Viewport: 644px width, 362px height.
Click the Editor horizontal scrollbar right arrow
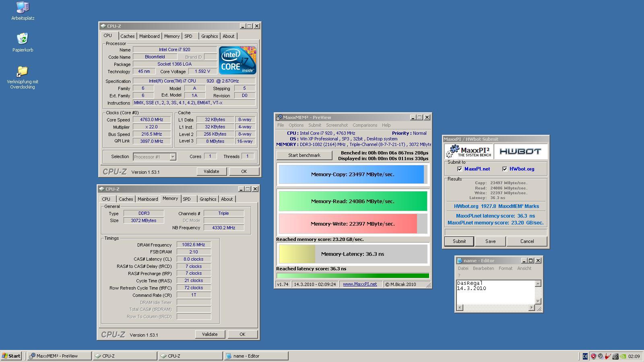coord(531,308)
